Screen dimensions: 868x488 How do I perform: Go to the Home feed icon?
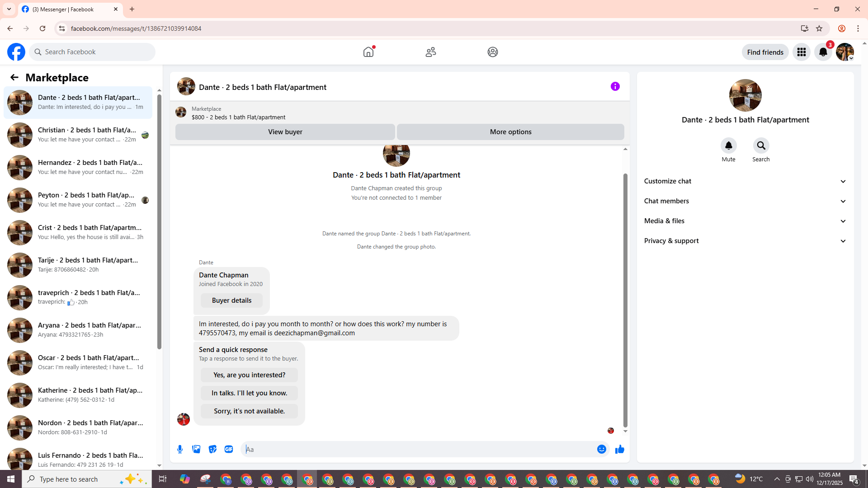coord(368,52)
